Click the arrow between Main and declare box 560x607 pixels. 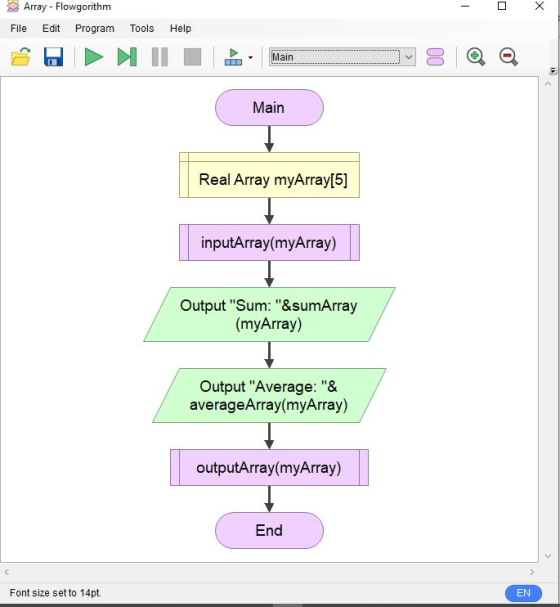pos(269,139)
